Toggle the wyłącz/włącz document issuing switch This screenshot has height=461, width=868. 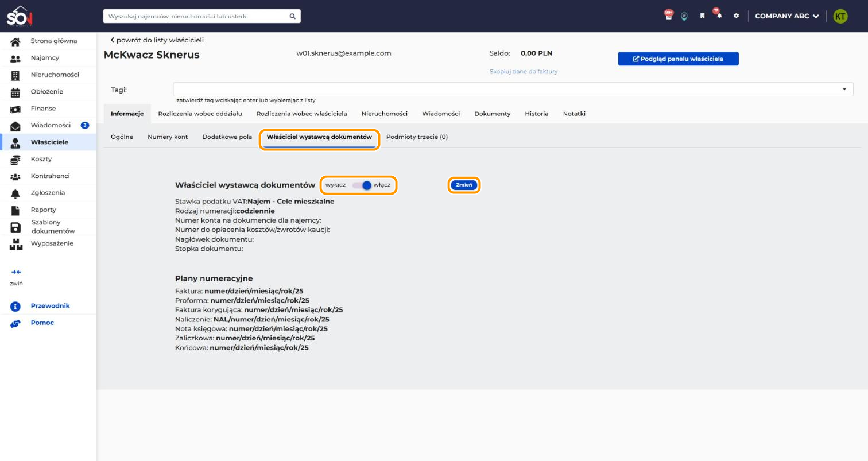pyautogui.click(x=362, y=185)
